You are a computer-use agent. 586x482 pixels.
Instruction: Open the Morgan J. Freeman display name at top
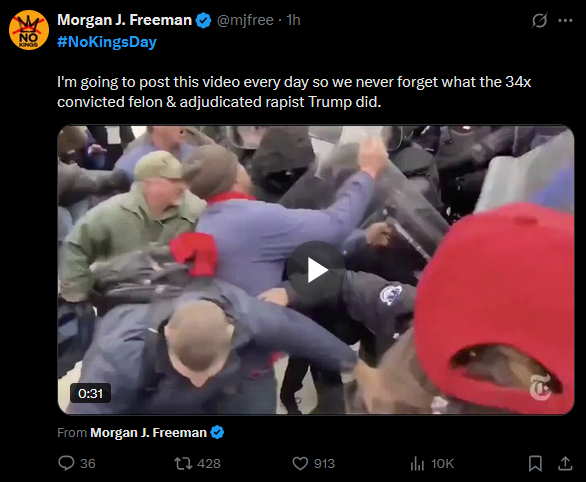tap(124, 20)
